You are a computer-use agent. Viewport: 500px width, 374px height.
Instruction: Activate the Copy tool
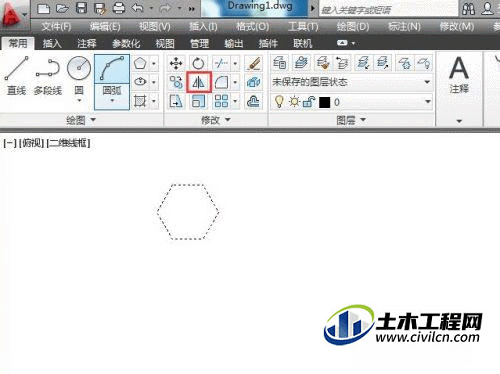(x=176, y=82)
